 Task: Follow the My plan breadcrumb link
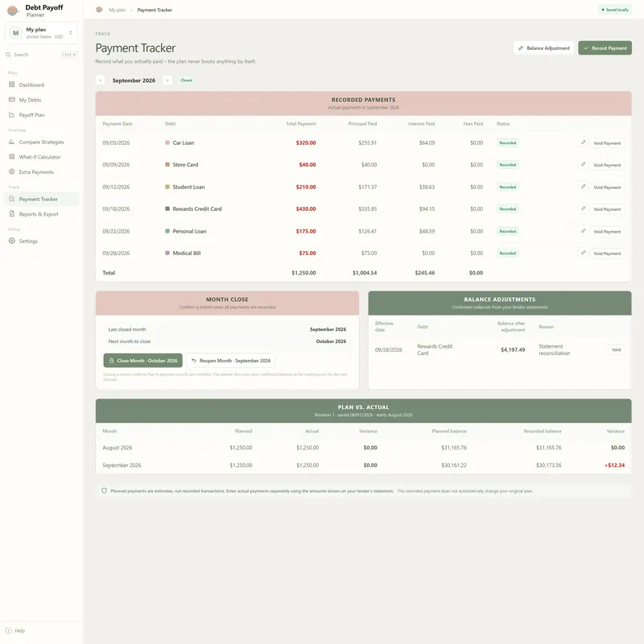point(118,10)
